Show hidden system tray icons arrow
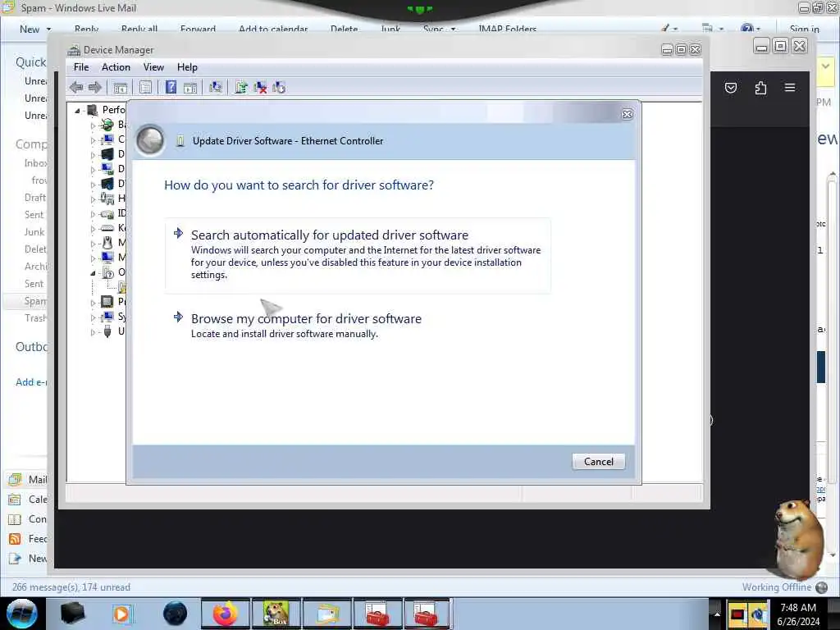This screenshot has width=840, height=630. (717, 614)
